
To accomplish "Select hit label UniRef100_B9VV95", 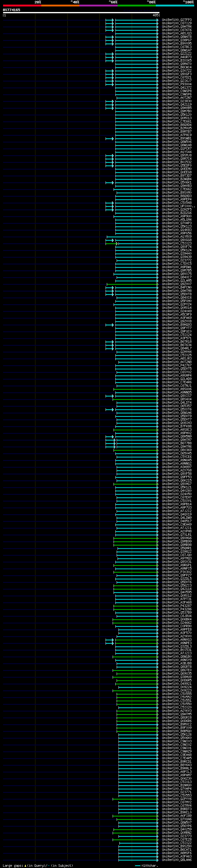I will pos(177,43).
